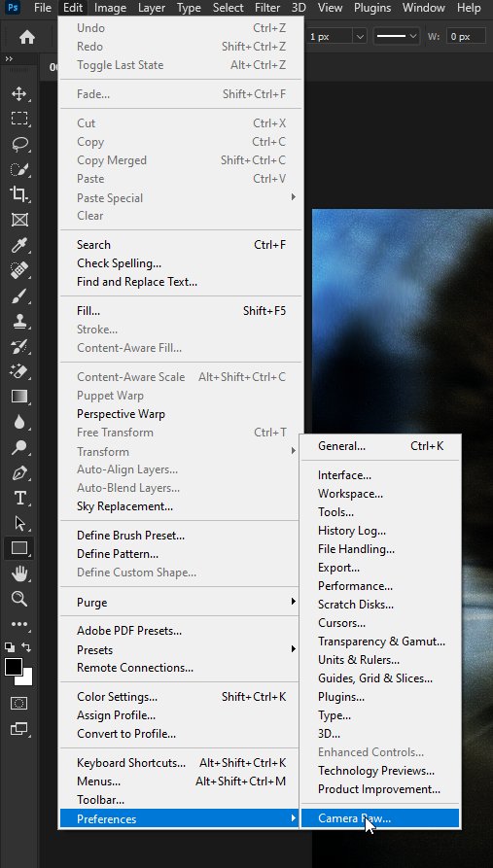Screen dimensions: 493x868
Task: Choose Perspective Warp
Action: [181, 414]
